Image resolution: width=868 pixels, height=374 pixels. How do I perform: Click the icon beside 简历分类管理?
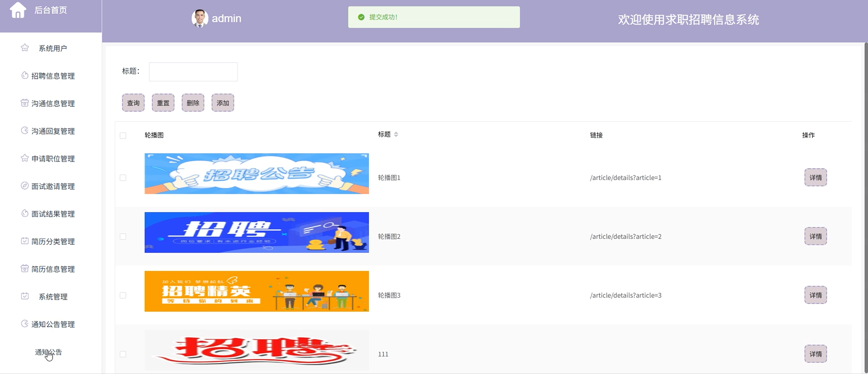click(x=25, y=241)
